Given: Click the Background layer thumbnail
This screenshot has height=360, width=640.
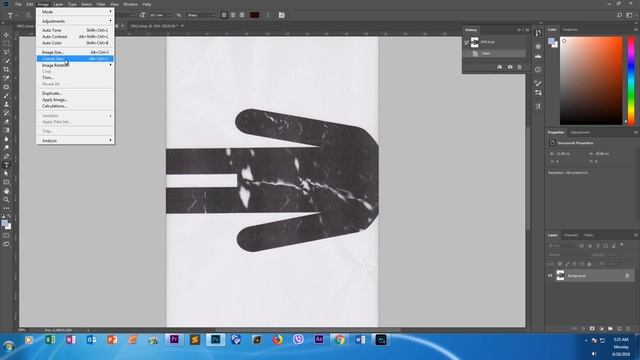Looking at the screenshot, I should point(560,276).
